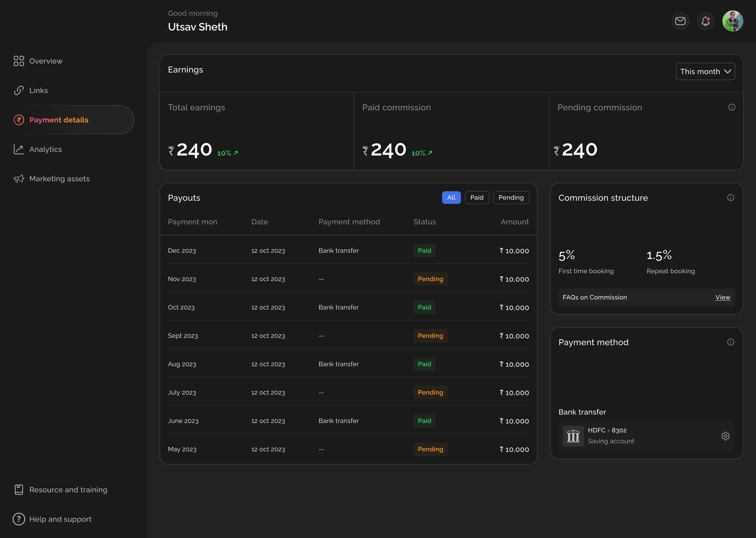Image resolution: width=756 pixels, height=538 pixels.
Task: Open bank account settings gear
Action: [x=725, y=436]
